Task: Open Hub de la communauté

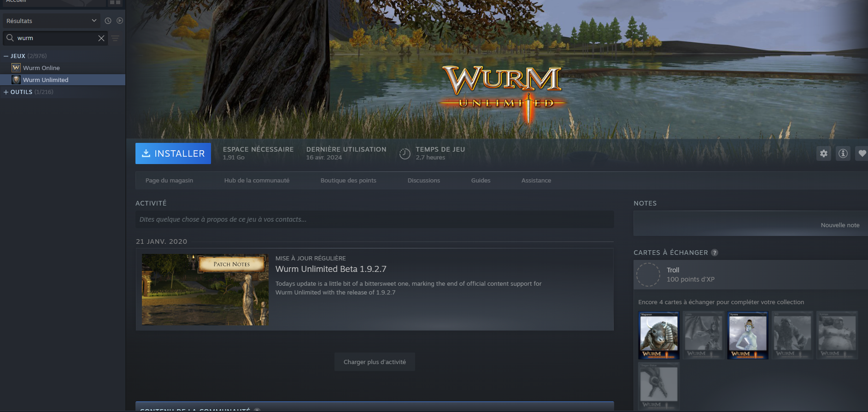Action: (257, 180)
